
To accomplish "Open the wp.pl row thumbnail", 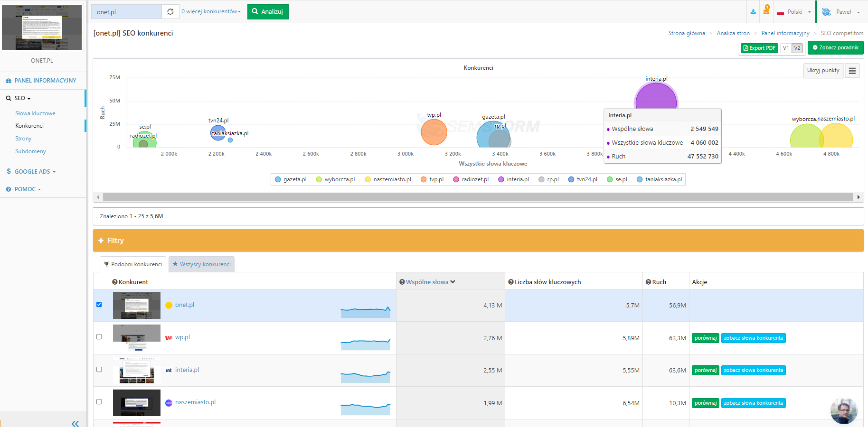I will [x=137, y=338].
